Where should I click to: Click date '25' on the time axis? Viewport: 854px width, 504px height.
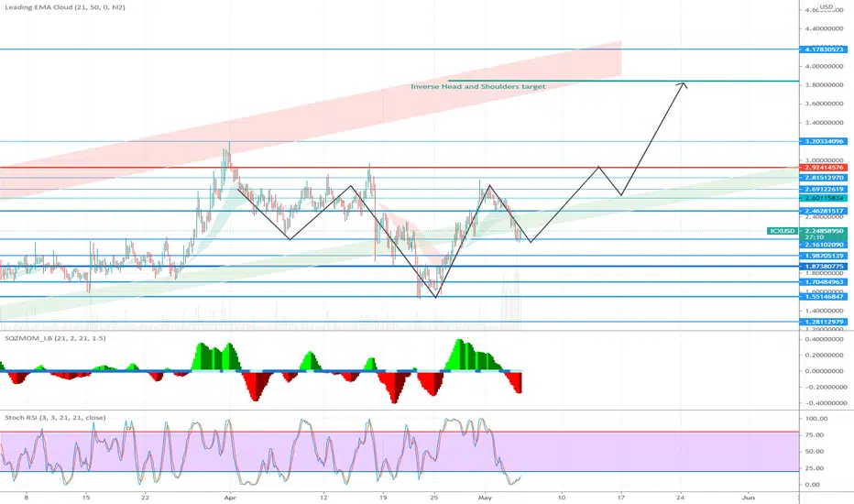coord(434,497)
